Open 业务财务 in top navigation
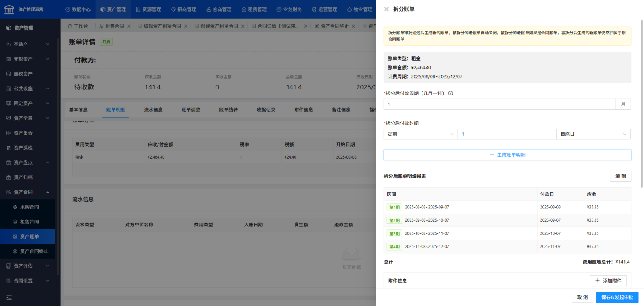Image resolution: width=644 pixels, height=306 pixels. coord(289,9)
